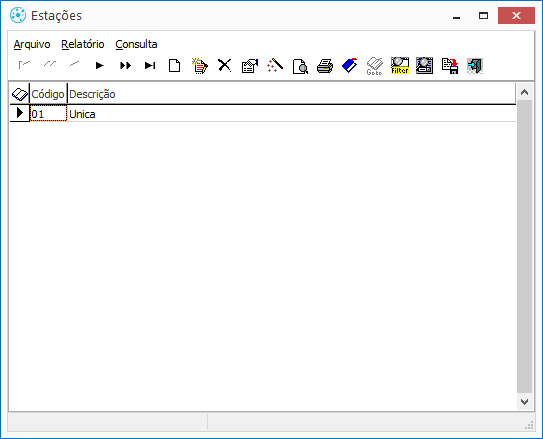The width and height of the screenshot is (543, 439).
Task: Delete the record with the X icon
Action: click(x=225, y=65)
